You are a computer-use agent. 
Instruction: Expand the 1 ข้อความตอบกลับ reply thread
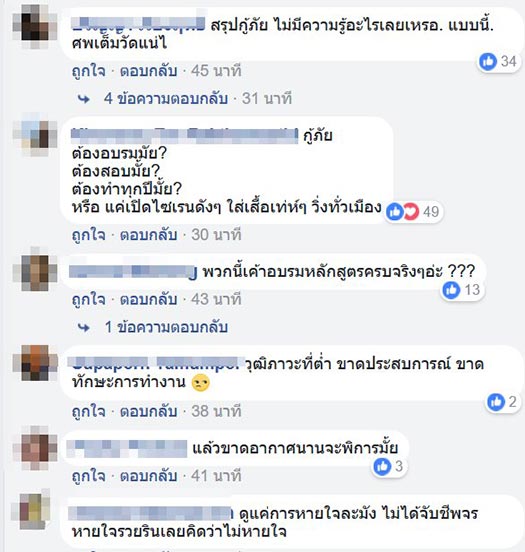(x=166, y=327)
